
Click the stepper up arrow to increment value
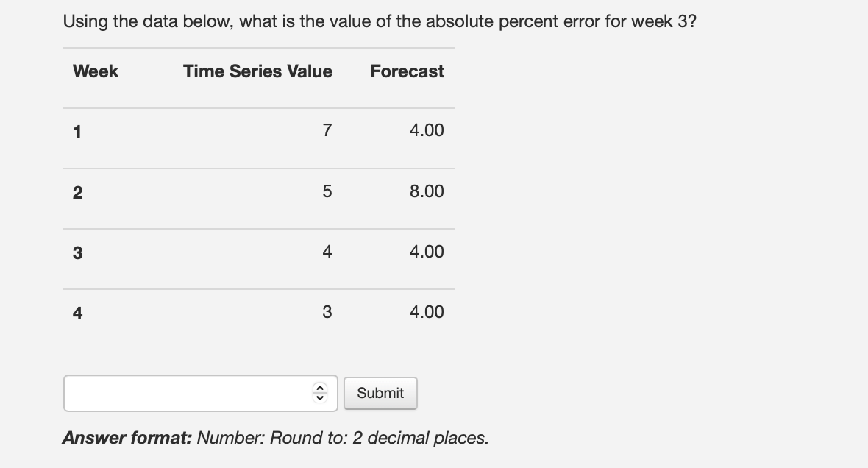(319, 389)
